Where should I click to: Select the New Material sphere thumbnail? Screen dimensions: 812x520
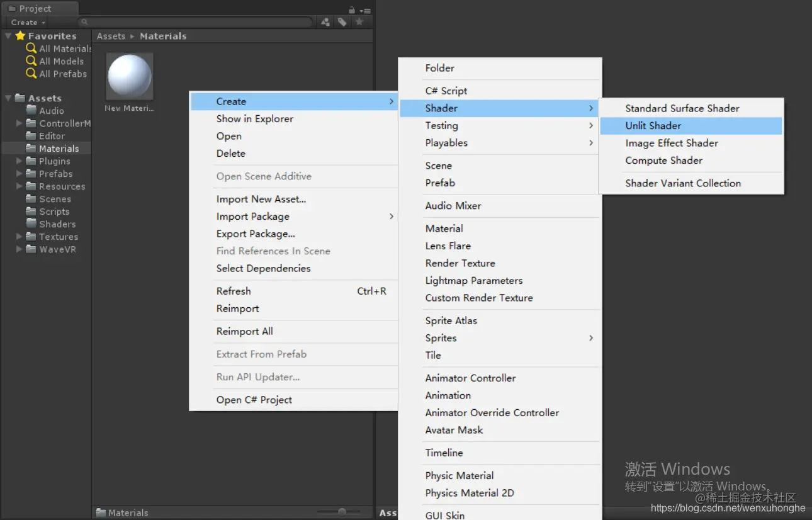(130, 76)
